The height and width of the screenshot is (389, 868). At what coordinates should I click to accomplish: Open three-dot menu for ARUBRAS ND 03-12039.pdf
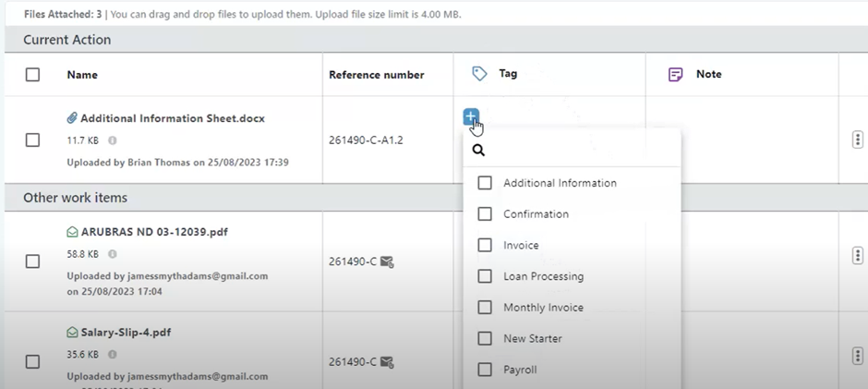(857, 255)
